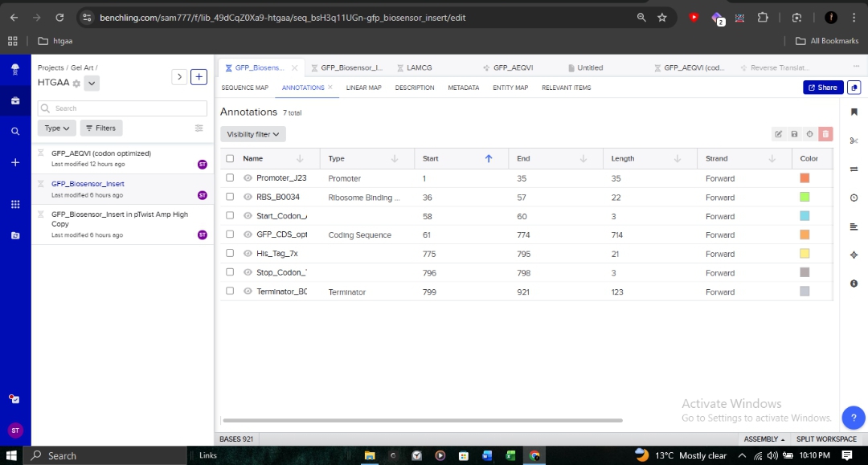868x465 pixels.
Task: Click the bookmark icon in right sidebar
Action: [854, 113]
